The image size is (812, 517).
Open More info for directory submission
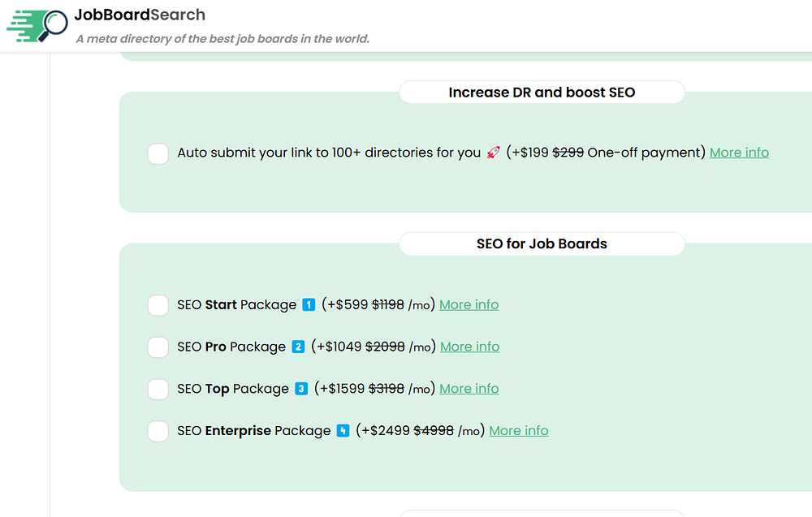point(739,153)
